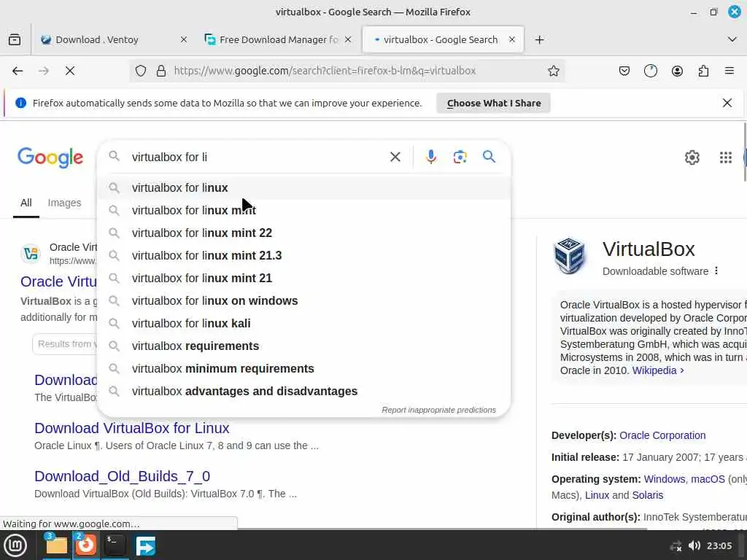747x560 pixels.
Task: Open the extensions puzzle icon
Action: (x=703, y=71)
